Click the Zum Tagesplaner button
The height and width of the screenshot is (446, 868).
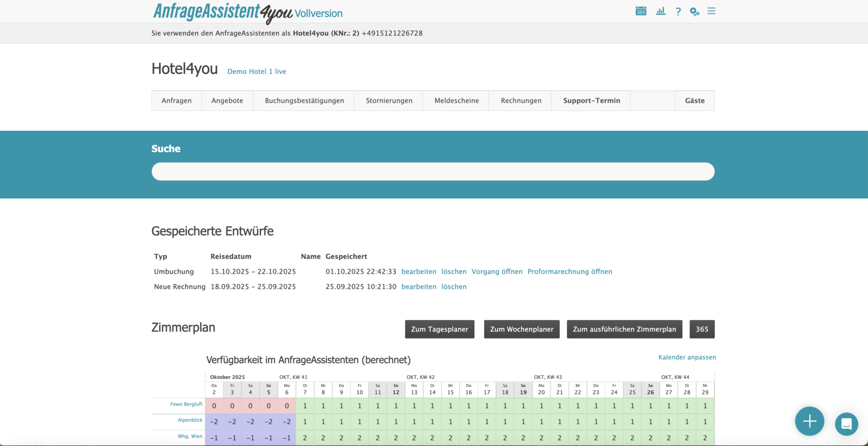coord(440,329)
